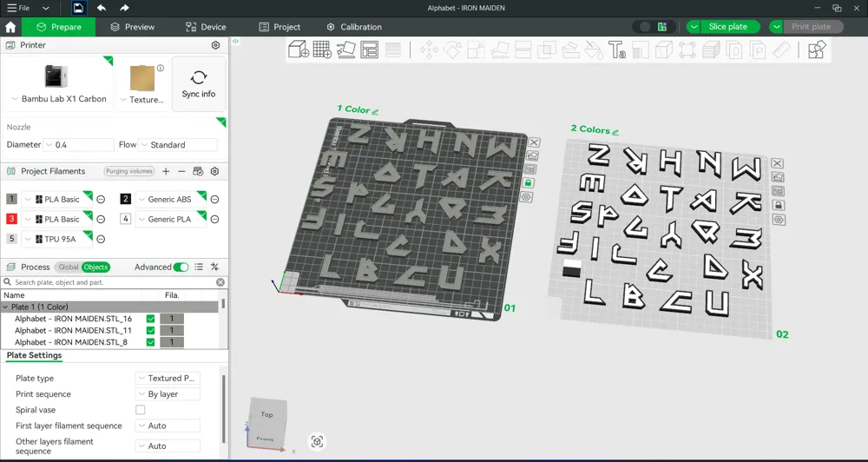868x462 pixels.
Task: Toggle lock icon on plate 01
Action: pos(528,183)
